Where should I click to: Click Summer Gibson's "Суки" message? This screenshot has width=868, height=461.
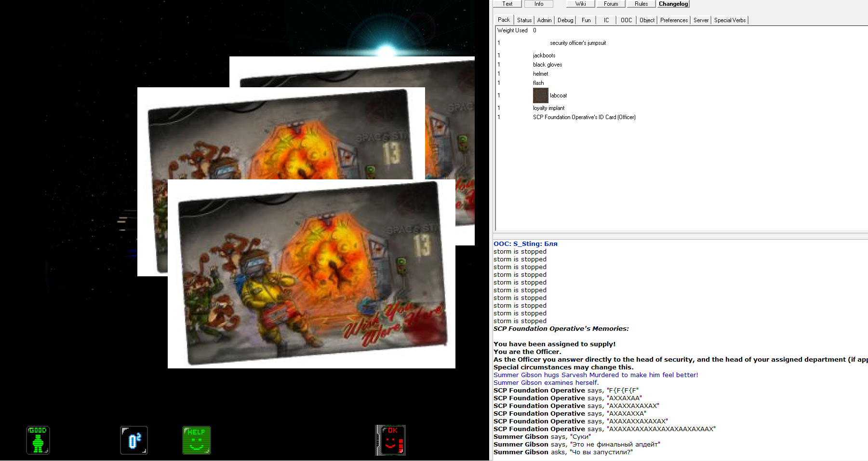[x=542, y=437]
